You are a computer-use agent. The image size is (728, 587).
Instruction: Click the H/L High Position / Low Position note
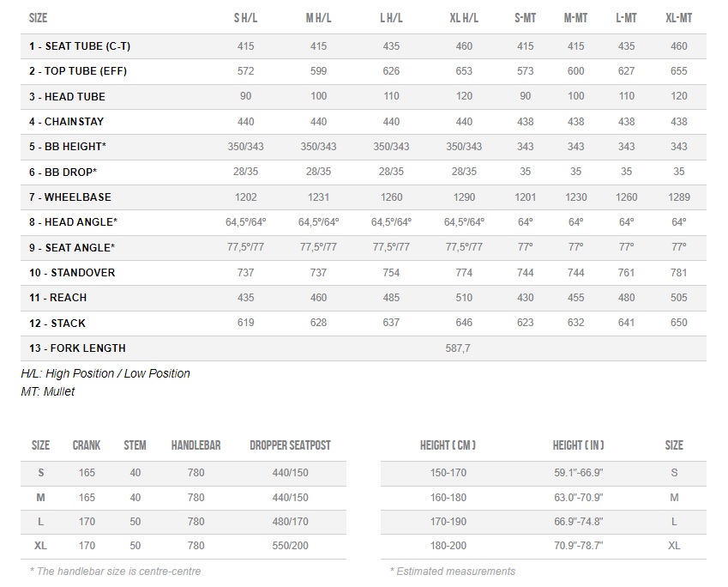tap(105, 373)
